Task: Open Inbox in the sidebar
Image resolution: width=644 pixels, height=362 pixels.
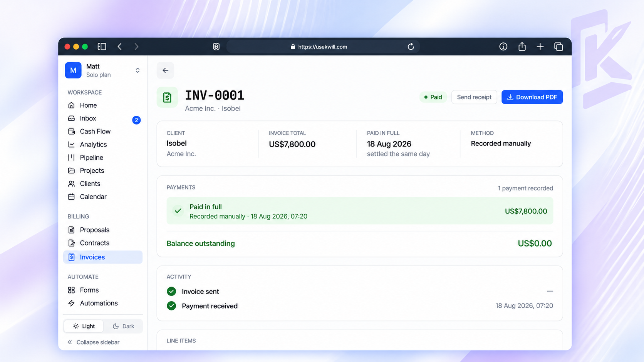Action: [x=103, y=118]
